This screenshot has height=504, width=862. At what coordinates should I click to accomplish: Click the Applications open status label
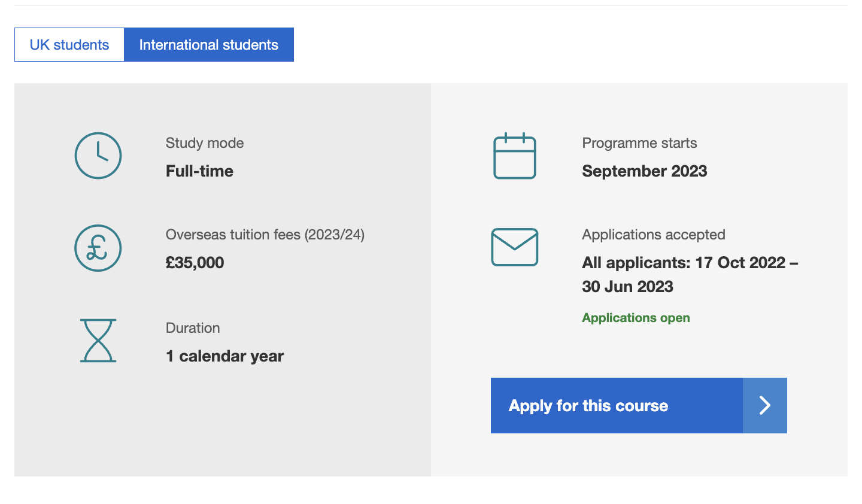[636, 318]
